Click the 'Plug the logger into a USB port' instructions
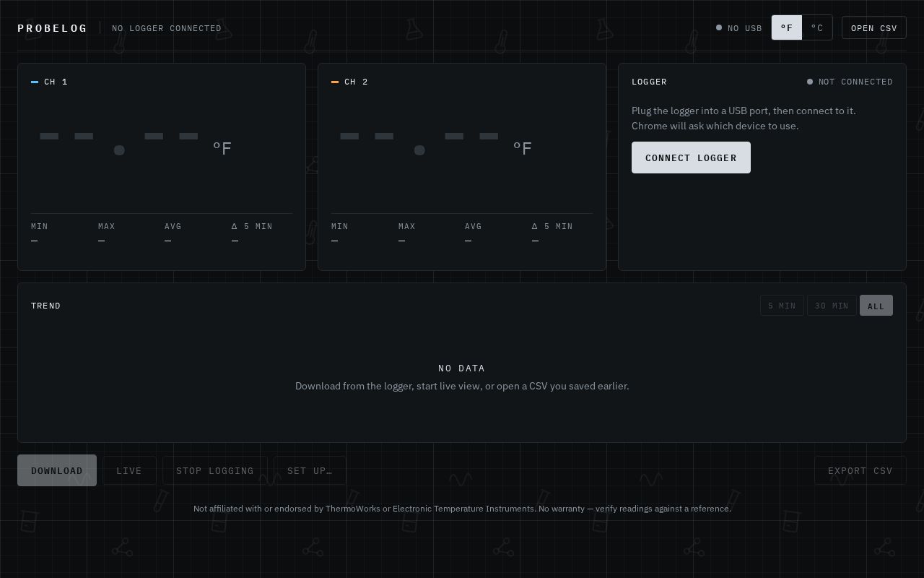The width and height of the screenshot is (924, 578). point(744,118)
